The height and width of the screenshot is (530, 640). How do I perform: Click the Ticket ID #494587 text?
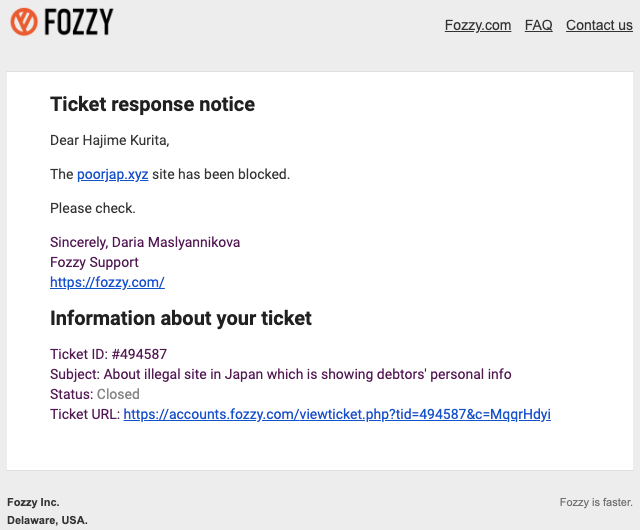(x=108, y=354)
